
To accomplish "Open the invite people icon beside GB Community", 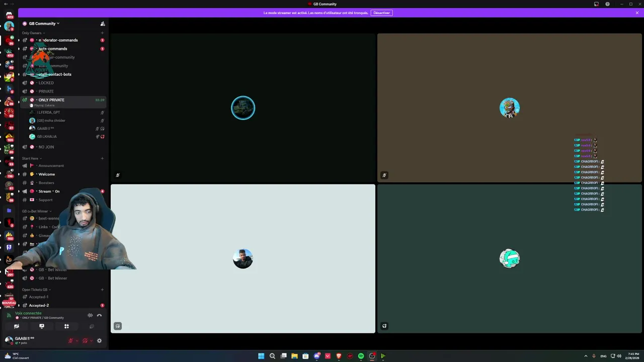I will pyautogui.click(x=103, y=24).
